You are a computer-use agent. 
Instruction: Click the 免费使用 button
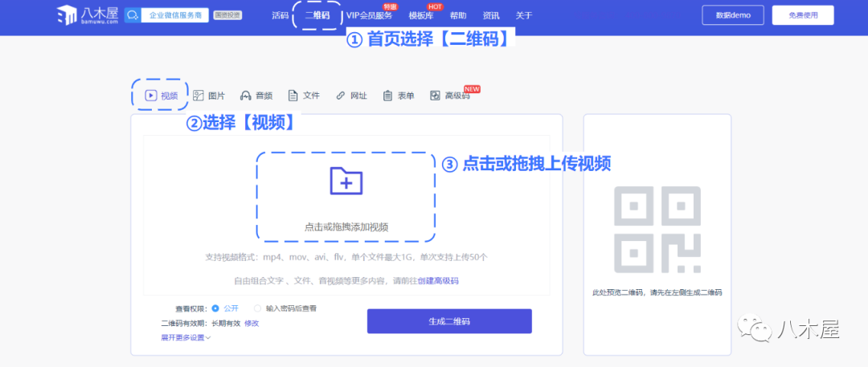pos(803,15)
